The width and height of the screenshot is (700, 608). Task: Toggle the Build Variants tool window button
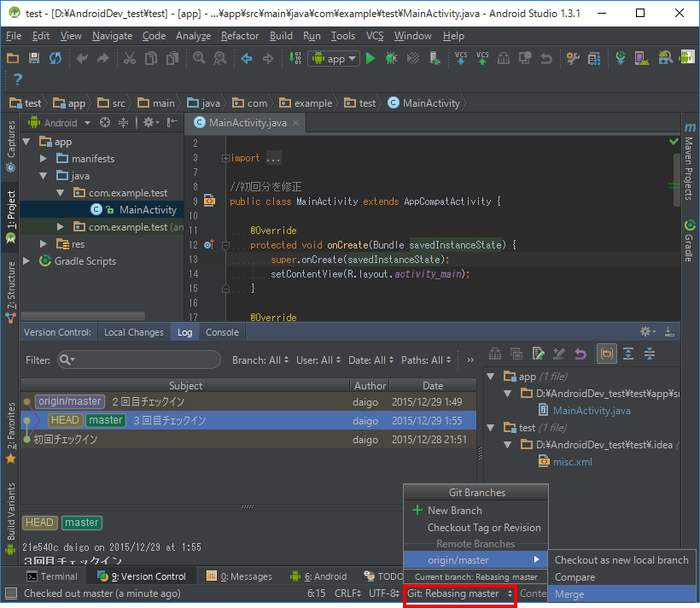coord(11,517)
